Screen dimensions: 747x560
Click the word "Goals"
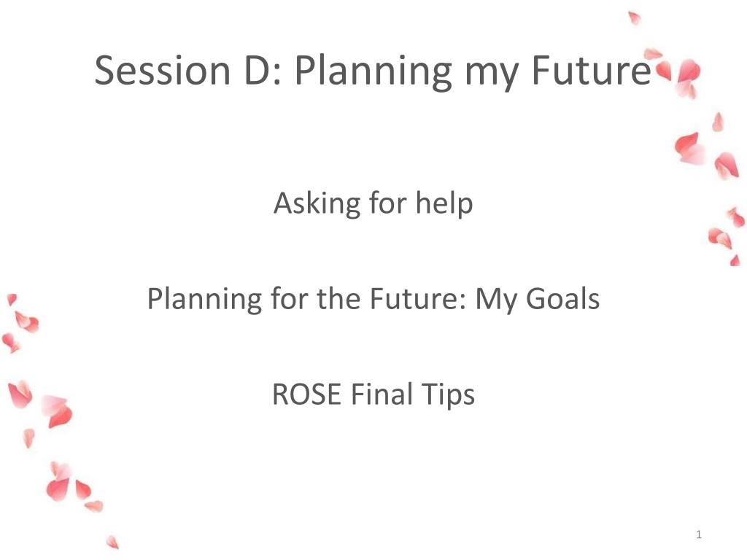[562, 299]
